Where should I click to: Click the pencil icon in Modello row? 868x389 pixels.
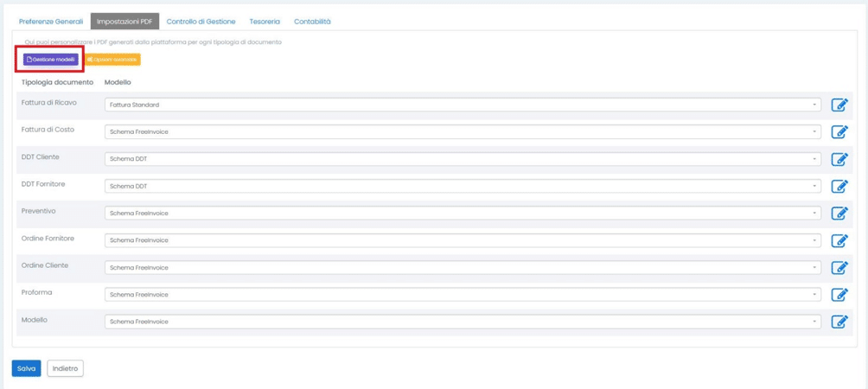click(x=839, y=322)
